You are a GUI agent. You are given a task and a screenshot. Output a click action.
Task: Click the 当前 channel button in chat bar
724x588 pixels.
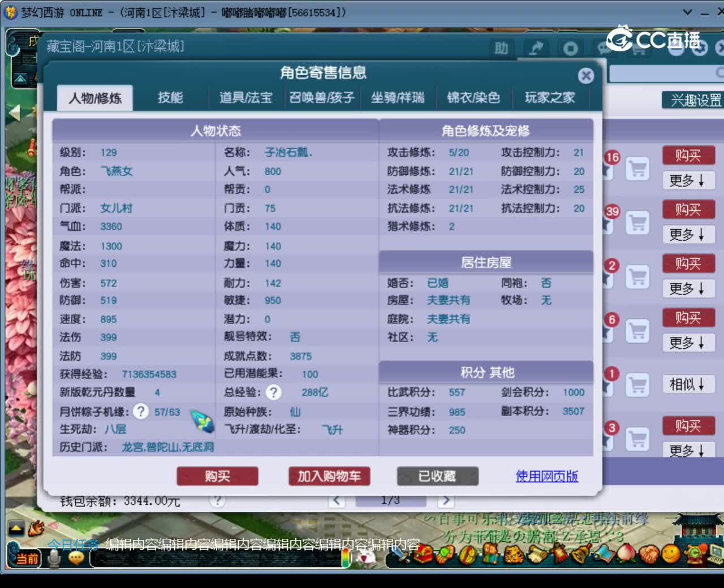click(27, 559)
